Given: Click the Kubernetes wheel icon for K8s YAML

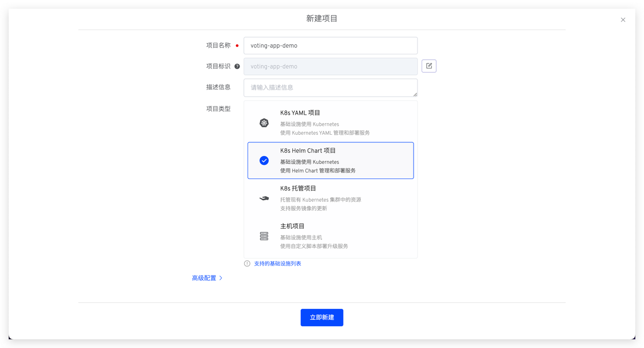Looking at the screenshot, I should coord(264,123).
